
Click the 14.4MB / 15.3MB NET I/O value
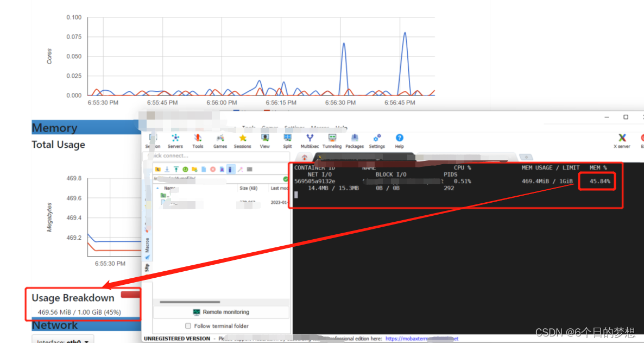coord(333,189)
